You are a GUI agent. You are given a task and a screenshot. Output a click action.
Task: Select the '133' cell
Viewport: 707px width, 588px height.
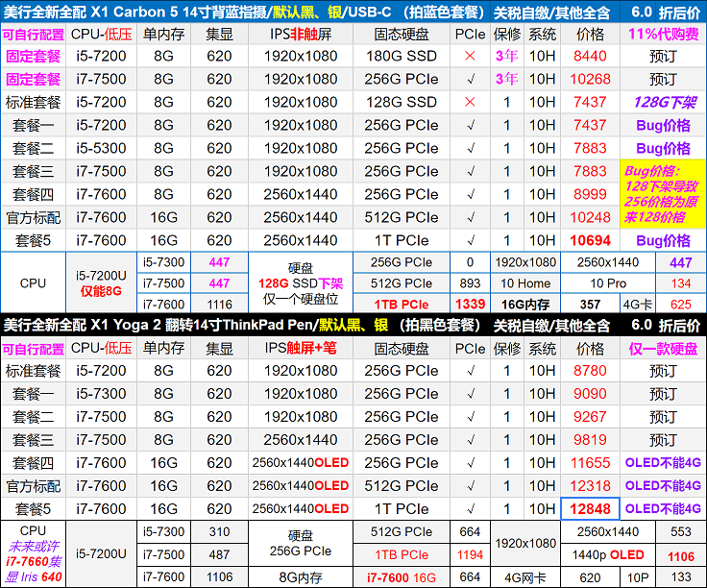681,577
